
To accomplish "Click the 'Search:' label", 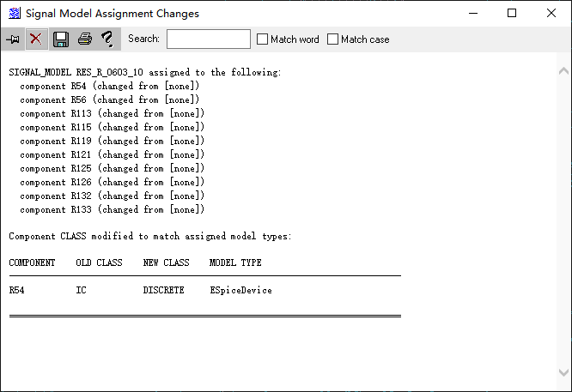I will pos(143,39).
